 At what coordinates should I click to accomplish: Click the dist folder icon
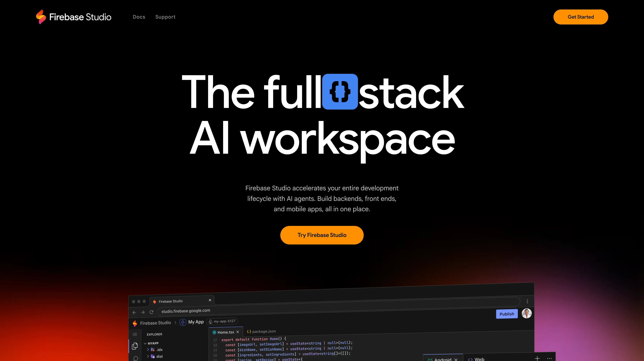coord(153,356)
